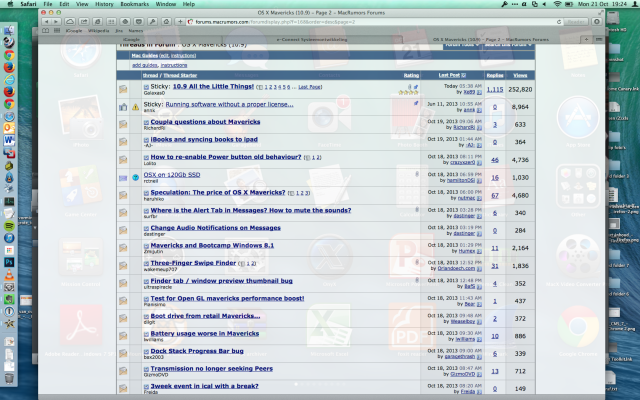This screenshot has width=640, height=400.
Task: Open page 2 of Three-Finger Swipe Finder thread
Action: 253,264
